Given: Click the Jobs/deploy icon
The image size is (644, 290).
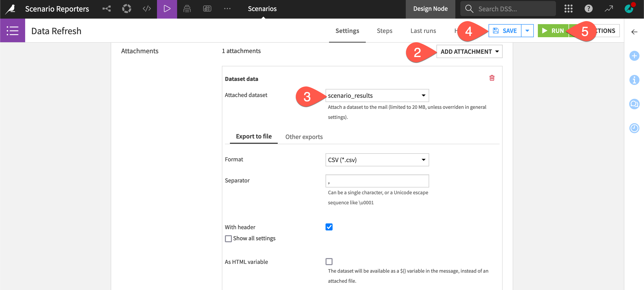Looking at the screenshot, I should coord(187,9).
